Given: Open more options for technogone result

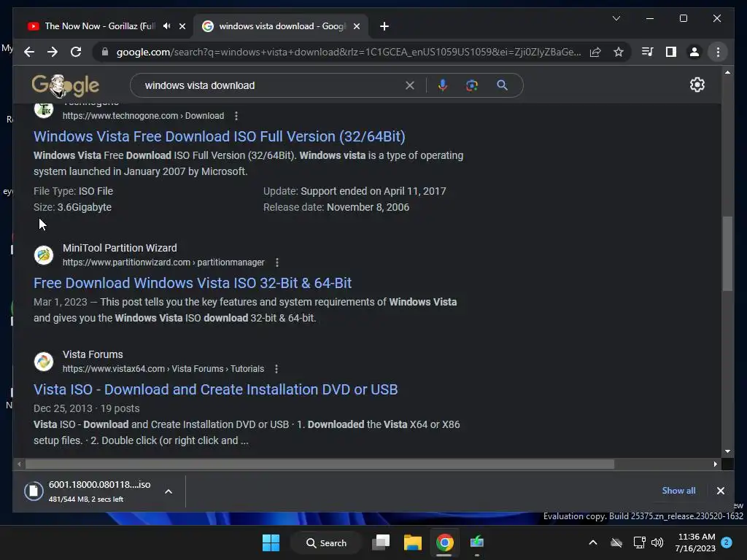Looking at the screenshot, I should point(236,116).
